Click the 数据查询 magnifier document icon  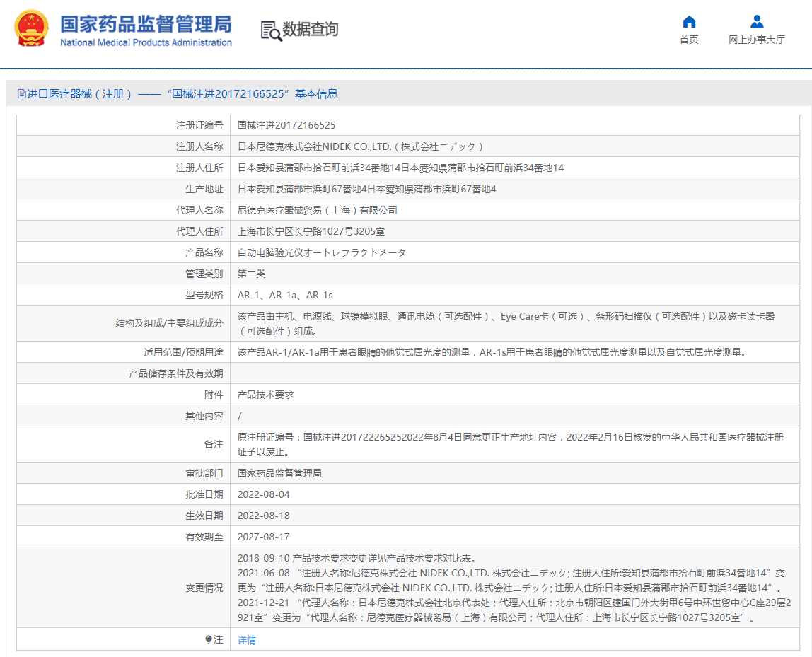[271, 30]
